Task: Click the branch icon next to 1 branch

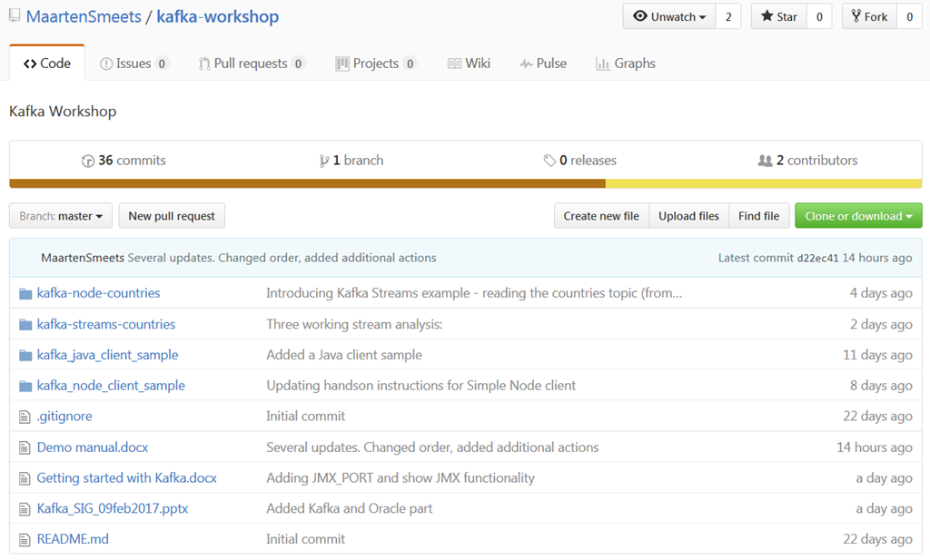Action: (x=324, y=161)
